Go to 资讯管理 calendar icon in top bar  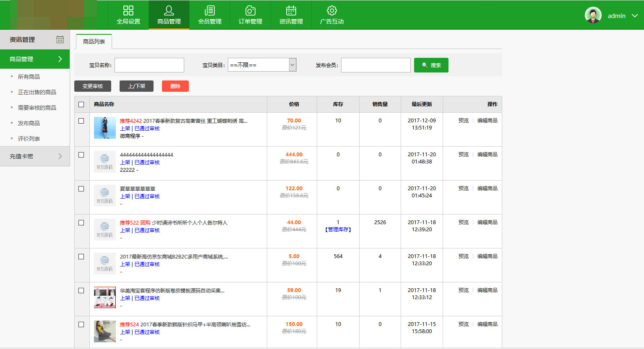click(291, 10)
